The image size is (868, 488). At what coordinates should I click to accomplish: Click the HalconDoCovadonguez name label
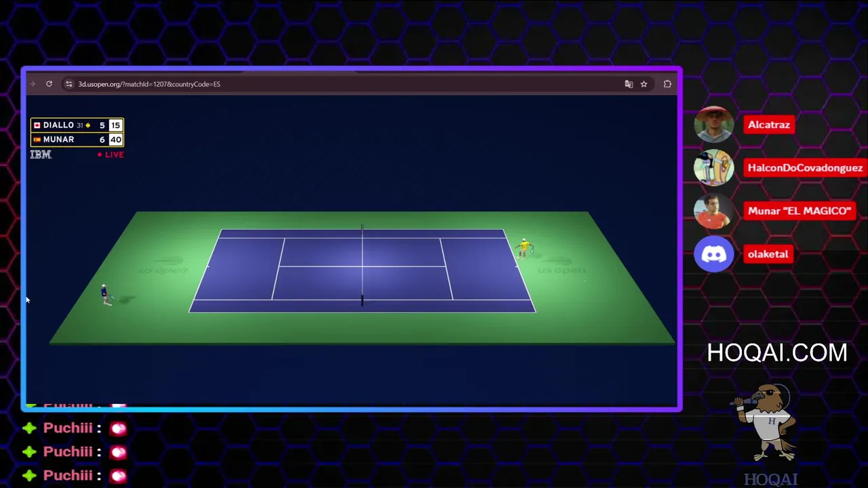coord(805,168)
